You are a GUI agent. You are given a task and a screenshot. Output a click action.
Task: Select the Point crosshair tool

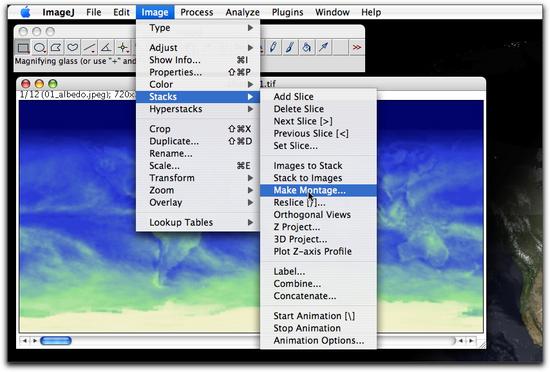123,48
